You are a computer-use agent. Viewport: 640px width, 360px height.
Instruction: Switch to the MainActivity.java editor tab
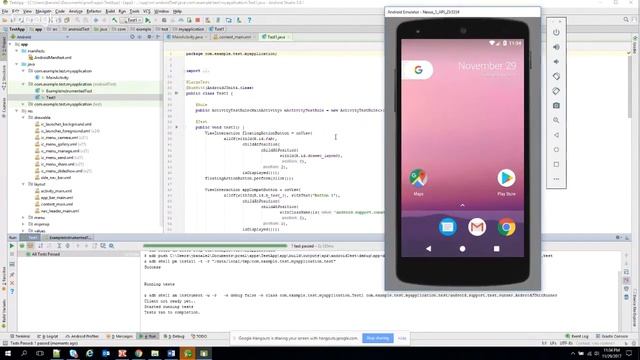[187, 37]
